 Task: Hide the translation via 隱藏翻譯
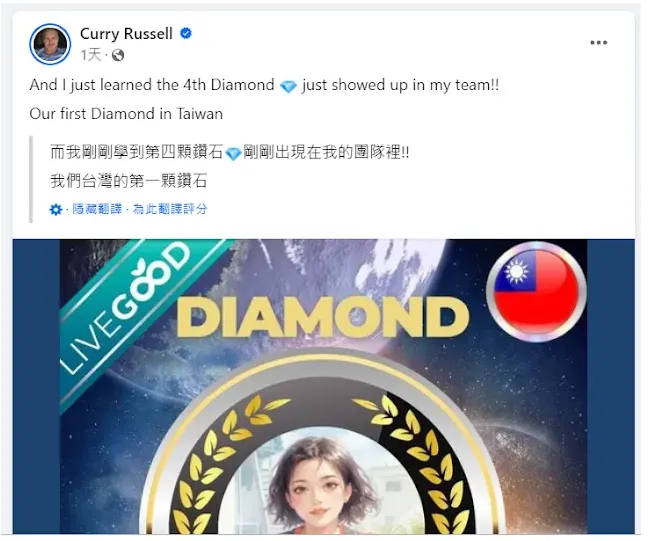click(97, 209)
